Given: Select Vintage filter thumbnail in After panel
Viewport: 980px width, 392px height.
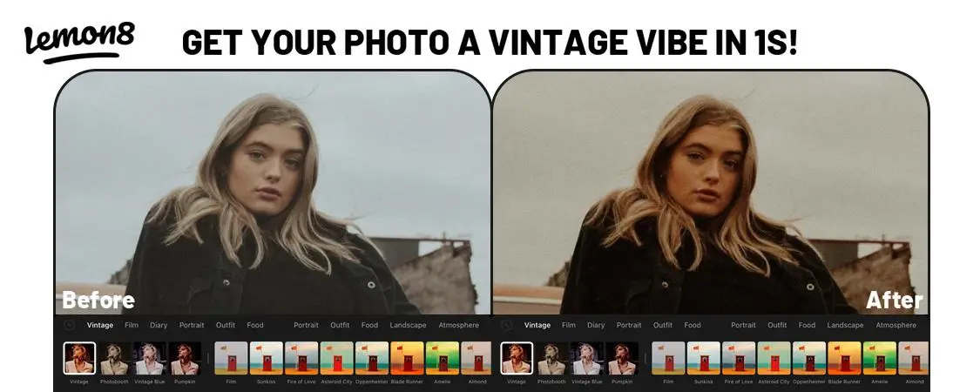Looking at the screenshot, I should 517,358.
